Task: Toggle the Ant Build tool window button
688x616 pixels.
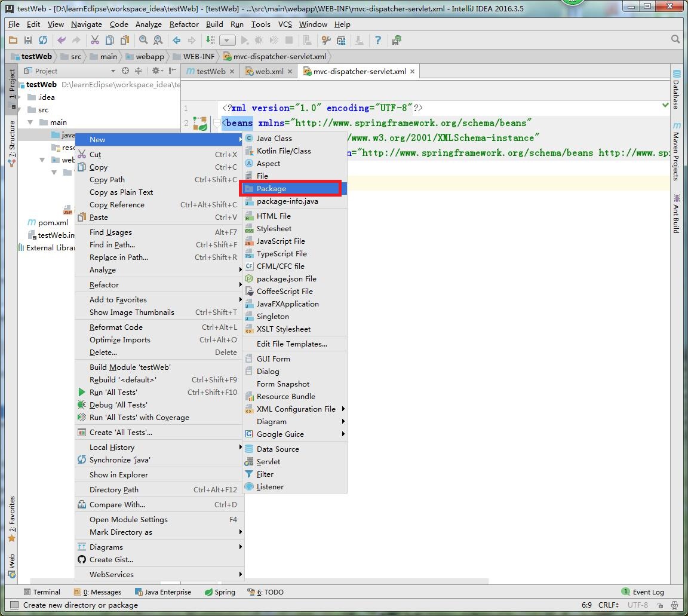Action: 676,214
